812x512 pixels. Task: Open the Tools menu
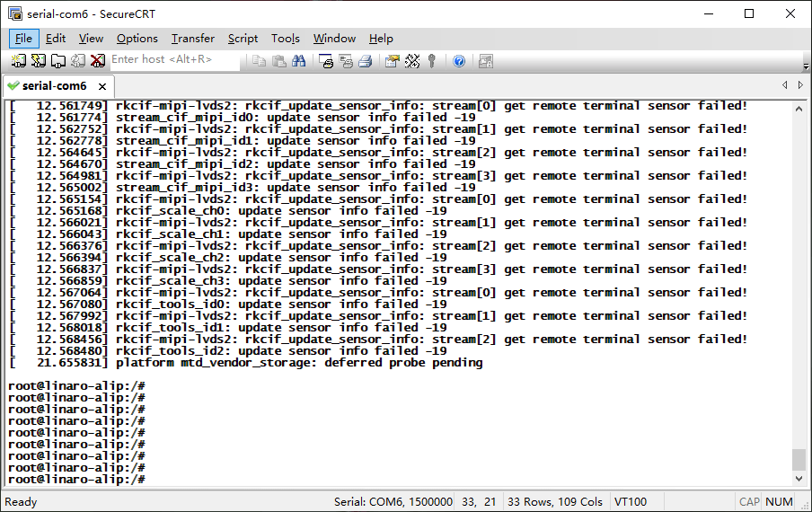286,39
